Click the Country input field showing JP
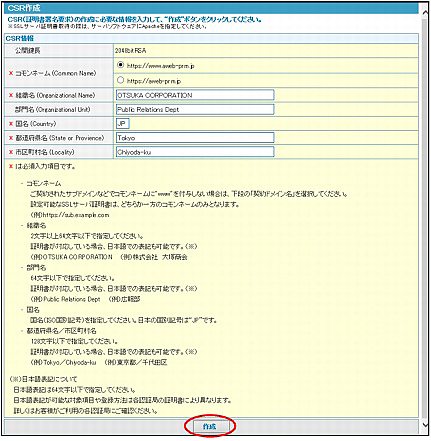This screenshot has height=441, width=431. point(123,124)
